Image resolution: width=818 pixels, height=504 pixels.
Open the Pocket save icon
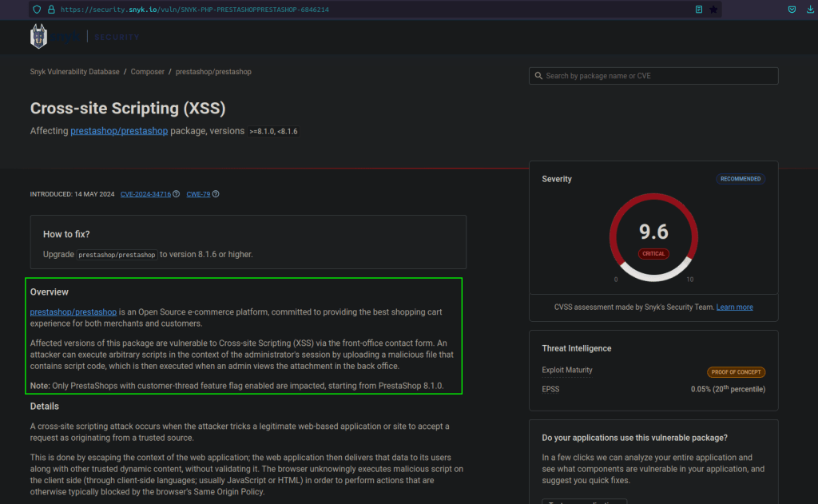pyautogui.click(x=792, y=10)
